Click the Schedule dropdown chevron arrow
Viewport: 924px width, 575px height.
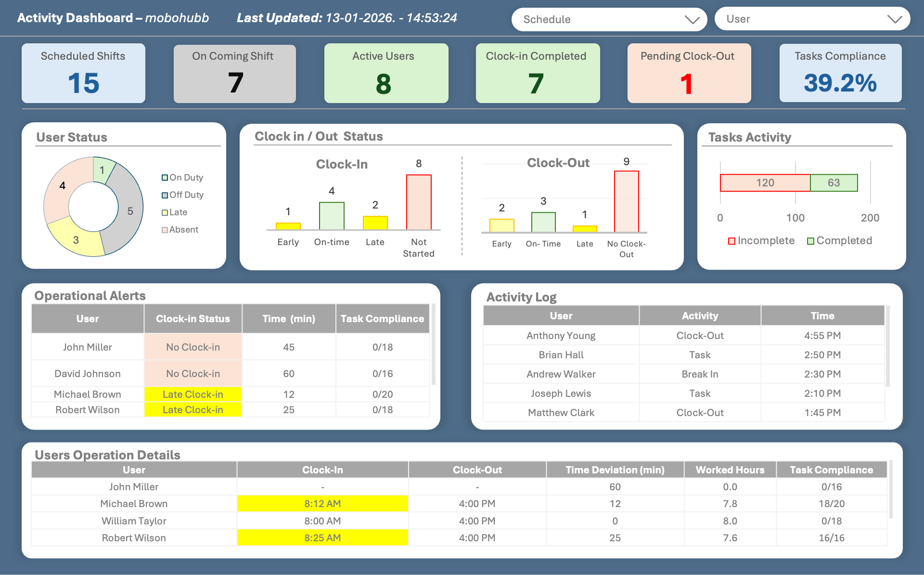pos(692,20)
